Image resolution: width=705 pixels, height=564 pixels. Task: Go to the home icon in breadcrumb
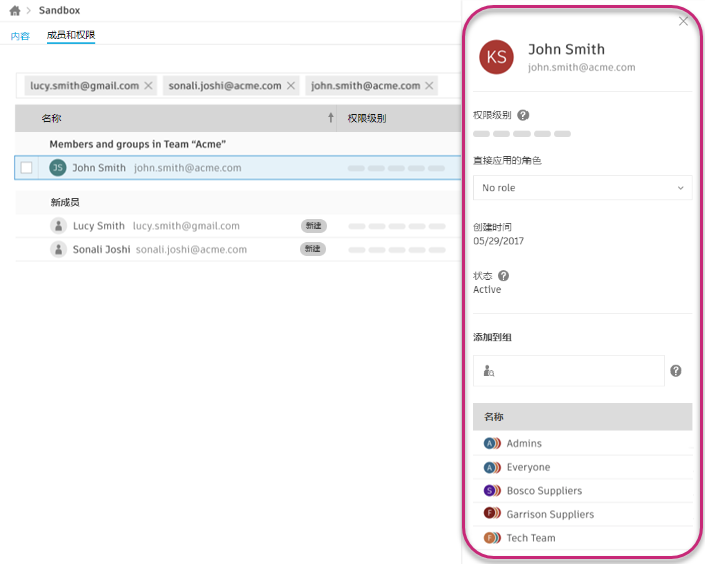(15, 10)
